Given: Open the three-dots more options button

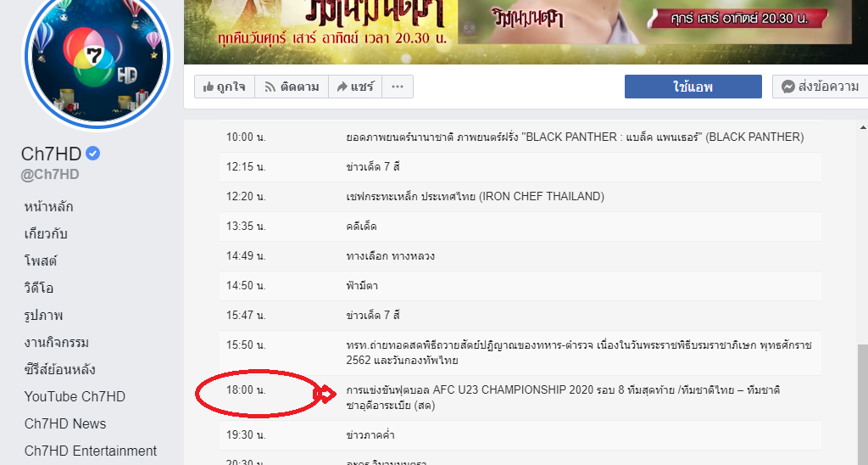Looking at the screenshot, I should click(398, 87).
